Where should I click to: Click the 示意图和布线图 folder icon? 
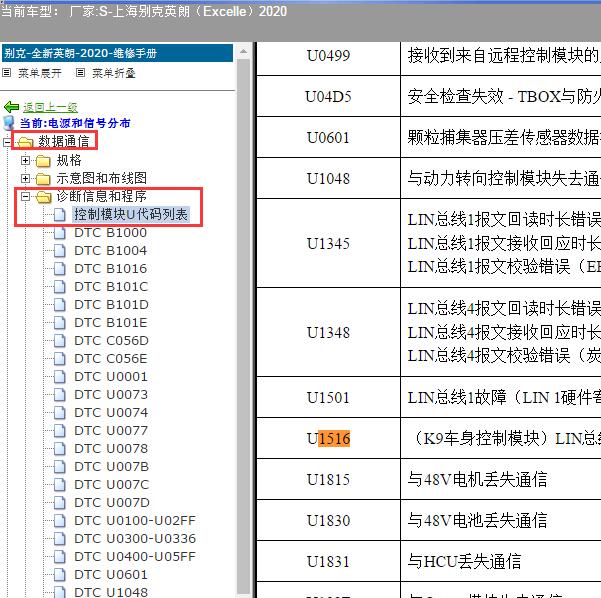[43, 179]
